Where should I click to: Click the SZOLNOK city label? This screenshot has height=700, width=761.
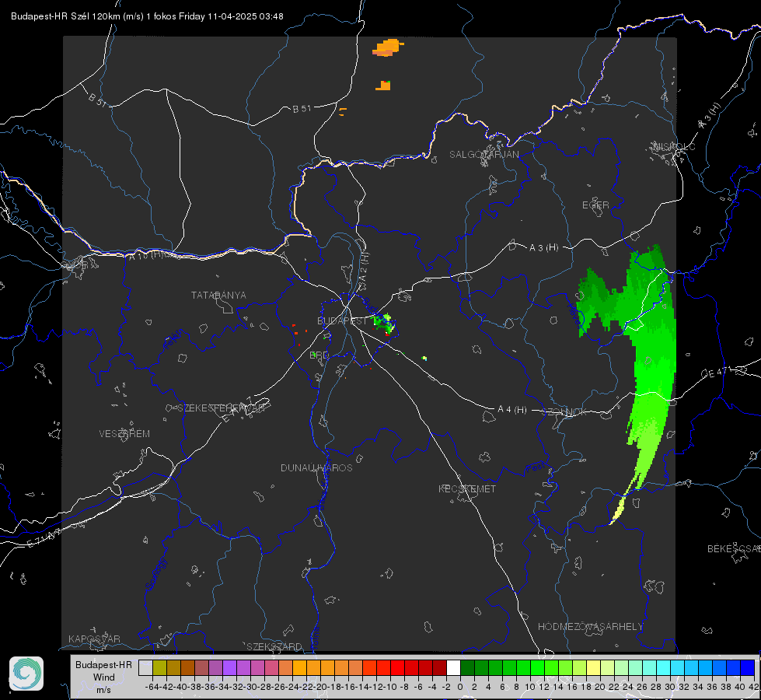coord(564,412)
